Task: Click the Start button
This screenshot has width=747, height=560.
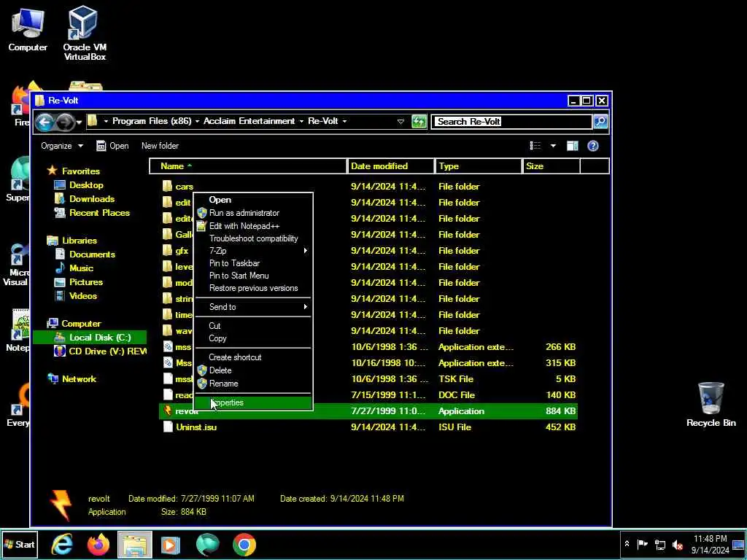Action: coord(19,544)
